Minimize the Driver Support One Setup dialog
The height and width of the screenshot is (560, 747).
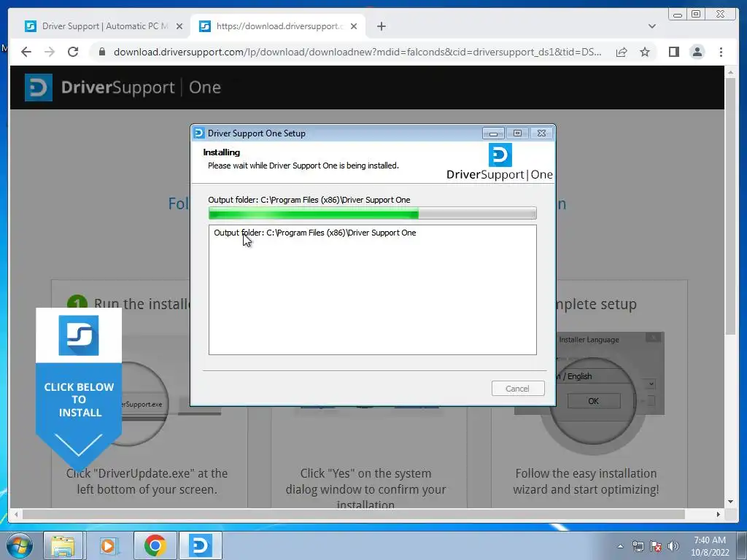pos(493,133)
